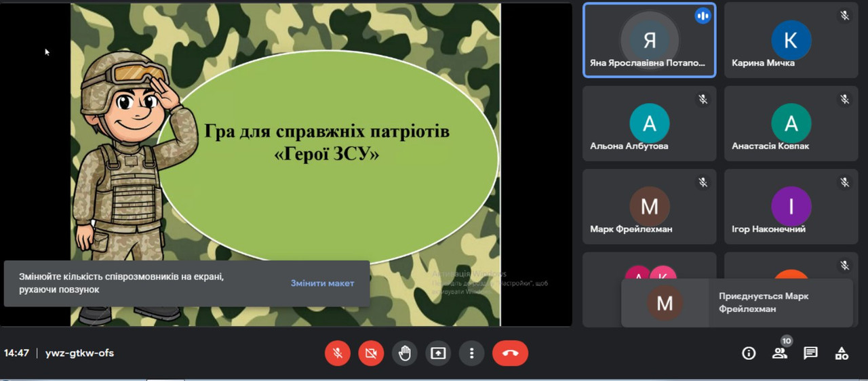Click the Я avatar circle
Screen dimensions: 868x381
click(650, 40)
